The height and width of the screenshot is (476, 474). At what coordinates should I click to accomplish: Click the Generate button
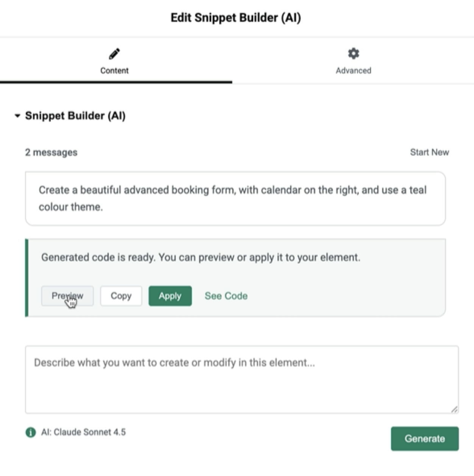click(x=424, y=439)
